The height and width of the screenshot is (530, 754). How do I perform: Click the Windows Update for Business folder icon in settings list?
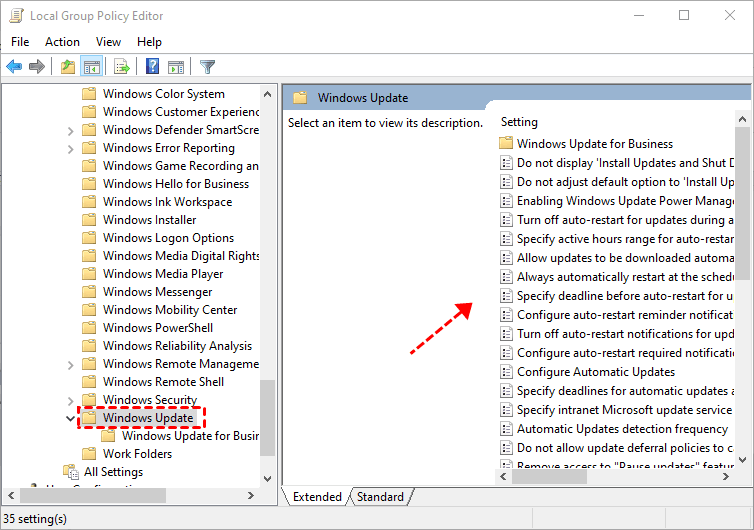[506, 143]
